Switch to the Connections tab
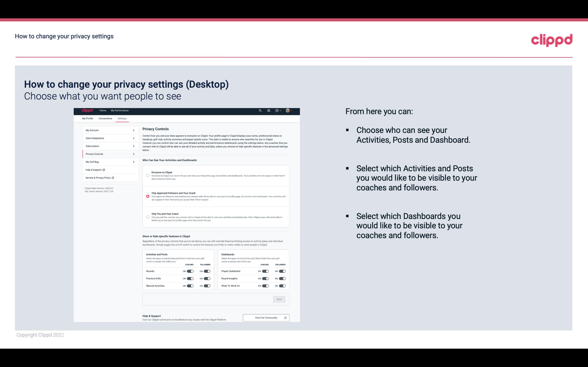Screen dimensions: 588x367 [x=105, y=118]
